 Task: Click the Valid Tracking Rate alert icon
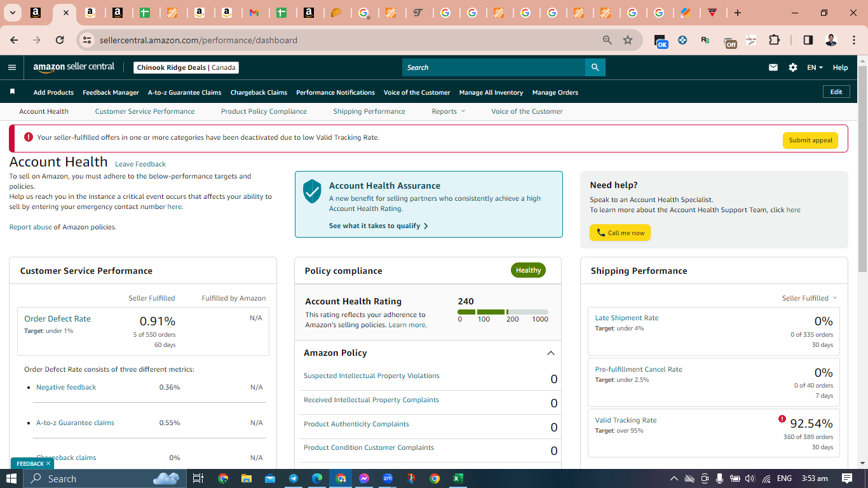tap(782, 419)
